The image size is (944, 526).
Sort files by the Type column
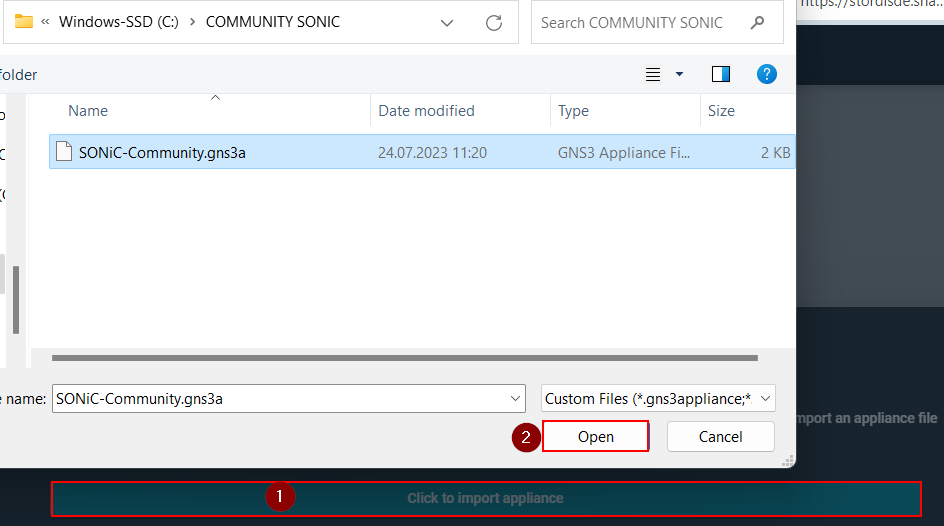(574, 111)
